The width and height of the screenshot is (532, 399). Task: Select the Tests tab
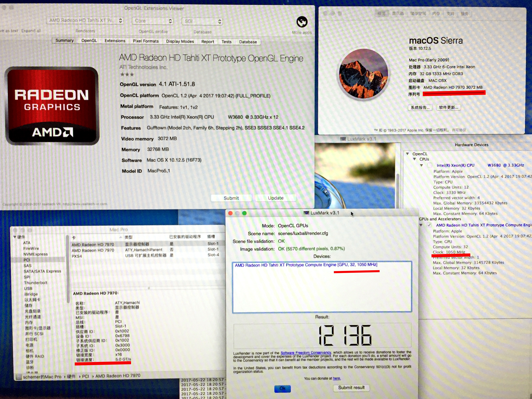pyautogui.click(x=226, y=42)
